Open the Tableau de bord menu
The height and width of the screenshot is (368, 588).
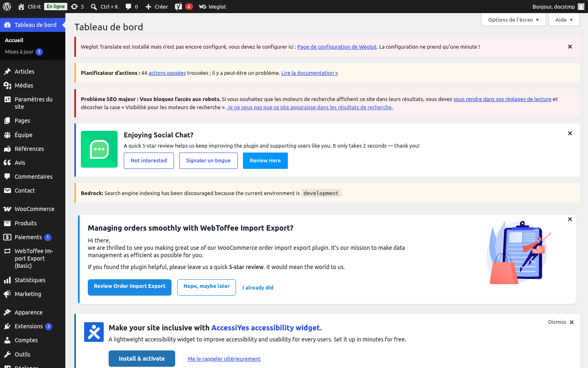coord(33,25)
